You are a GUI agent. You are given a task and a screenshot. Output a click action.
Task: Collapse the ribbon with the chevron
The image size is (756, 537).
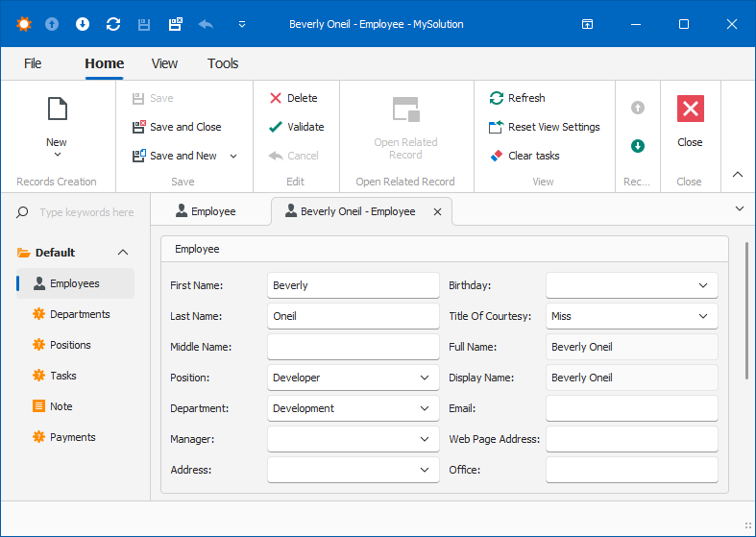[x=738, y=175]
